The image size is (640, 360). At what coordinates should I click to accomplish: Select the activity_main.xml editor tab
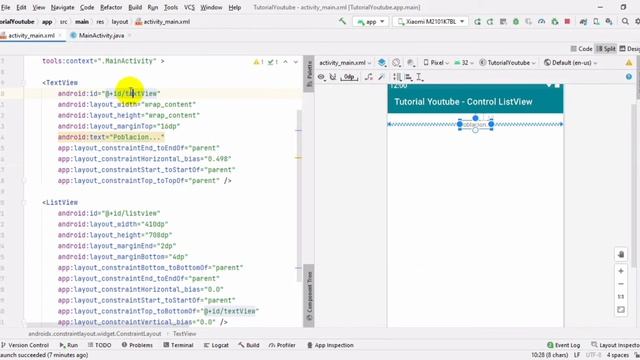(31, 36)
